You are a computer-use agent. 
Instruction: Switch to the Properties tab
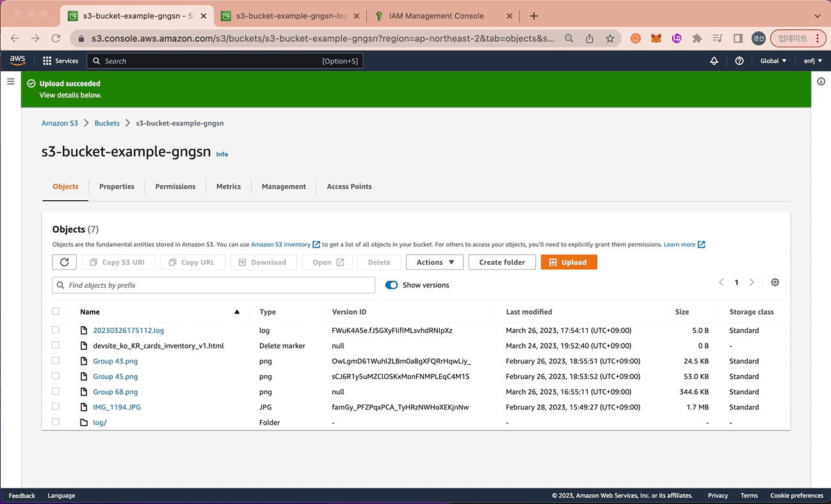pyautogui.click(x=117, y=187)
